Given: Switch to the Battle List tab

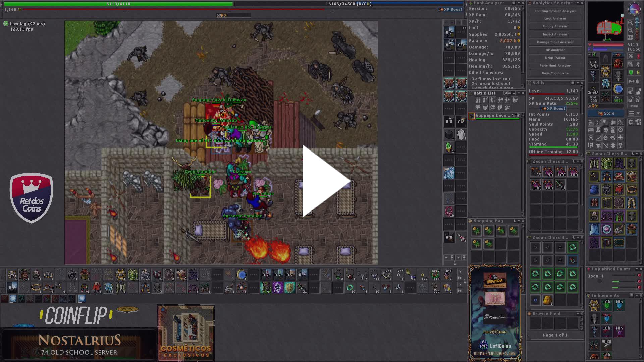Looking at the screenshot, I should 484,93.
